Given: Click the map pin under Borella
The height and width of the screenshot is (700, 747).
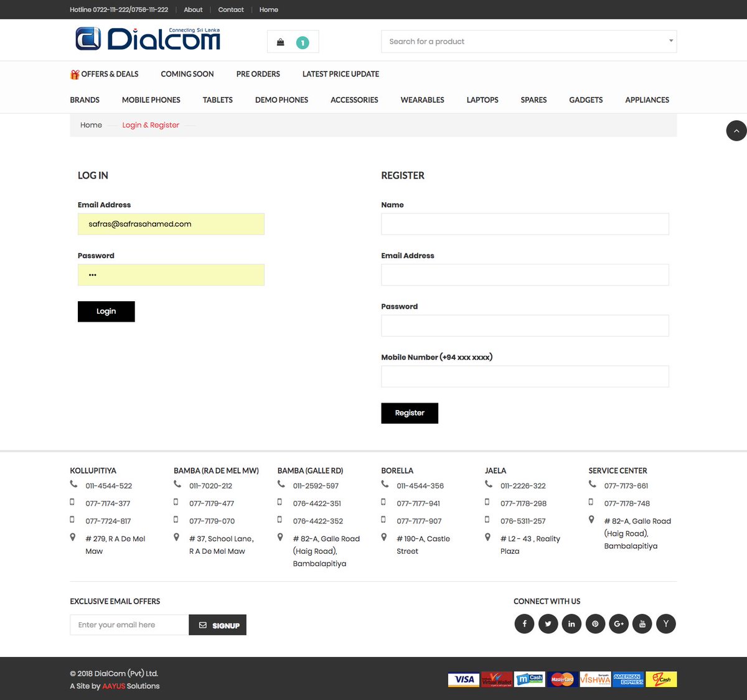Looking at the screenshot, I should click(x=384, y=537).
